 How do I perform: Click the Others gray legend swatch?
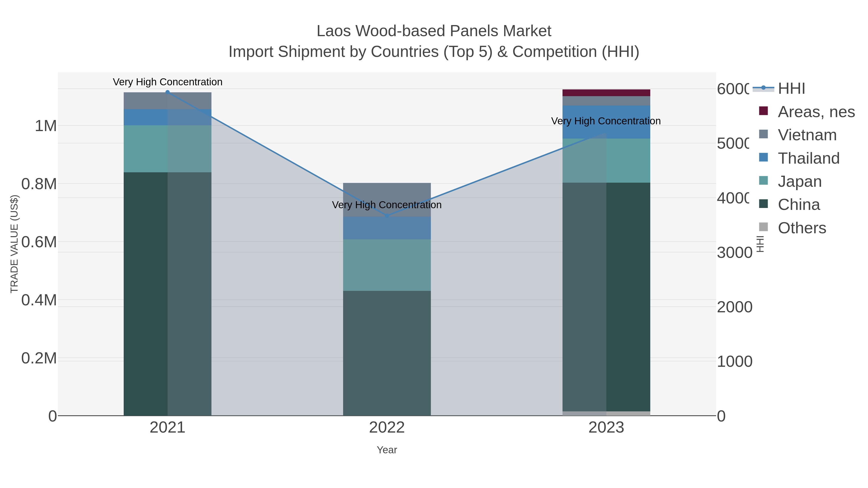[763, 227]
